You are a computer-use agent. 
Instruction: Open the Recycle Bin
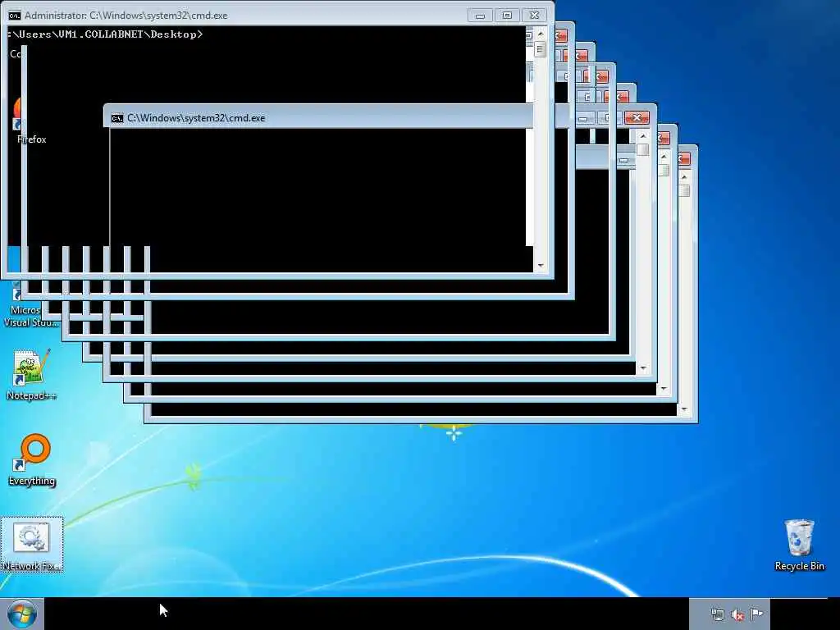(799, 545)
